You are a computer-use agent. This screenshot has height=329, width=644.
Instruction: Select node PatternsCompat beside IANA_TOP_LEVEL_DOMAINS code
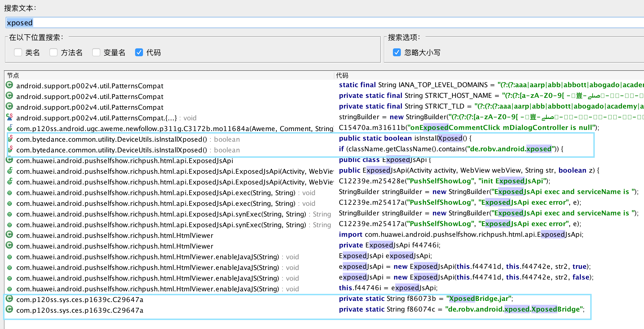click(90, 86)
